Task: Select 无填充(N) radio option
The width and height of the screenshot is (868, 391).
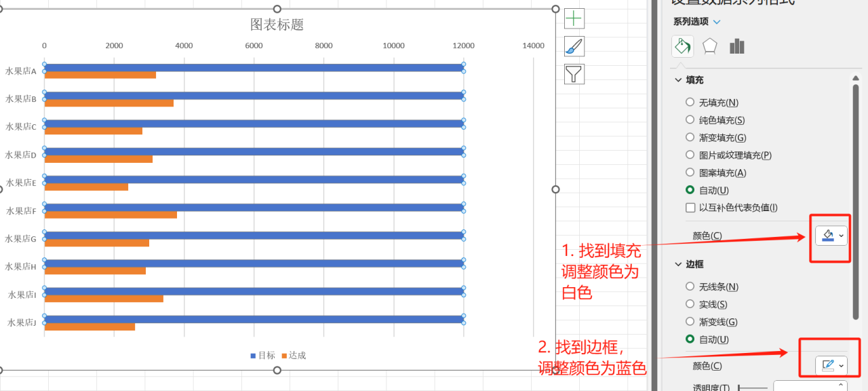Action: pos(690,103)
